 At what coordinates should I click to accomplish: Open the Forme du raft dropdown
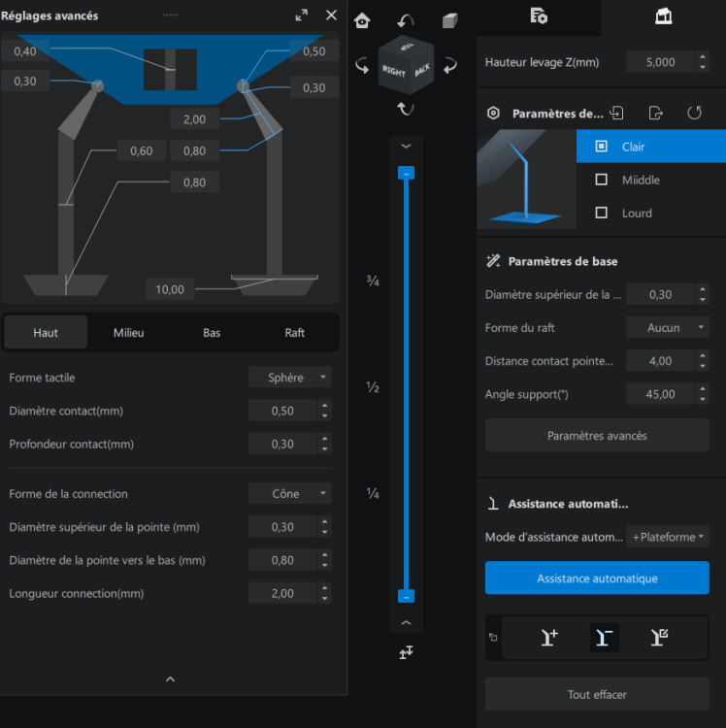(668, 327)
